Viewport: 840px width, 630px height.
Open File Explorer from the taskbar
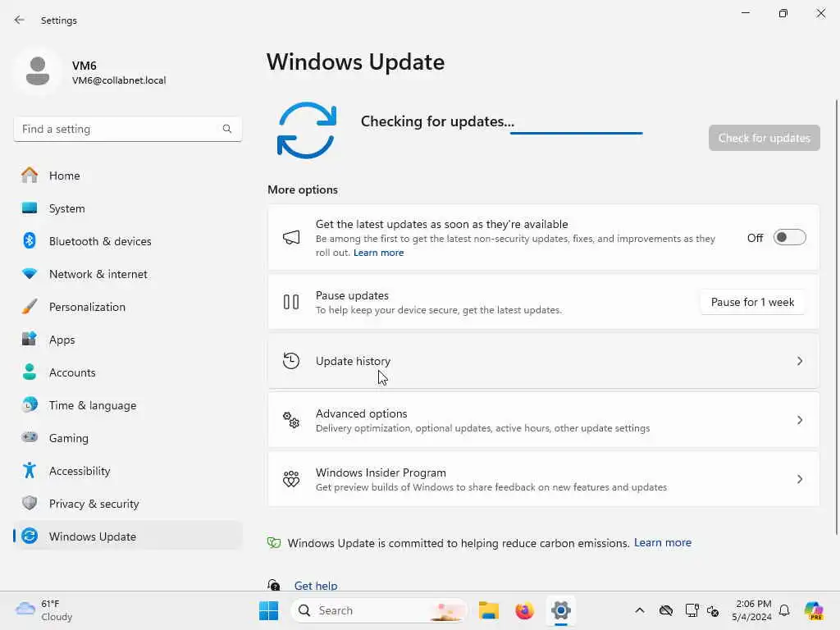[489, 610]
